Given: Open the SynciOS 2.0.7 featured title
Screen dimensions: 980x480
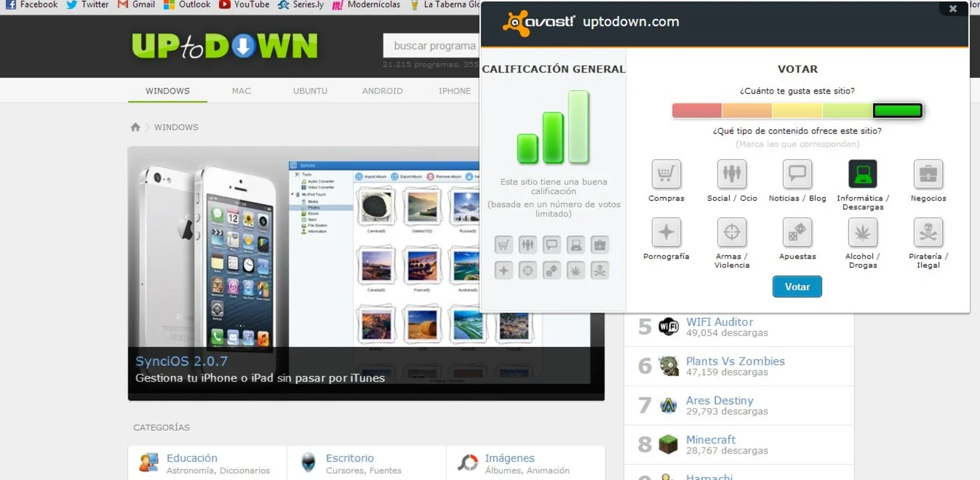Looking at the screenshot, I should pos(181,361).
